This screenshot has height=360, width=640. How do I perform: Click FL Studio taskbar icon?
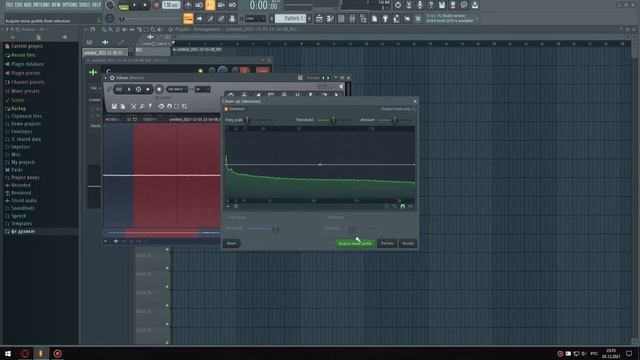[41, 353]
